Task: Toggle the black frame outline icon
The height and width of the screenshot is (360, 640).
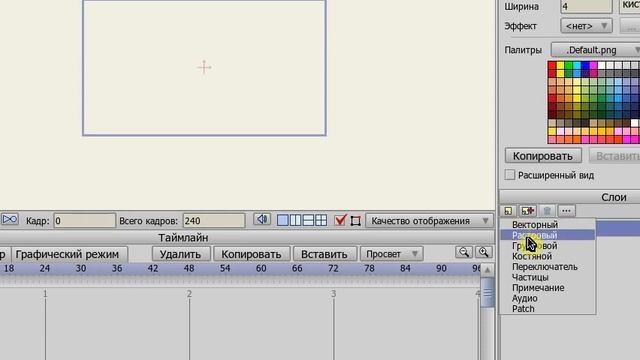Action: click(356, 221)
